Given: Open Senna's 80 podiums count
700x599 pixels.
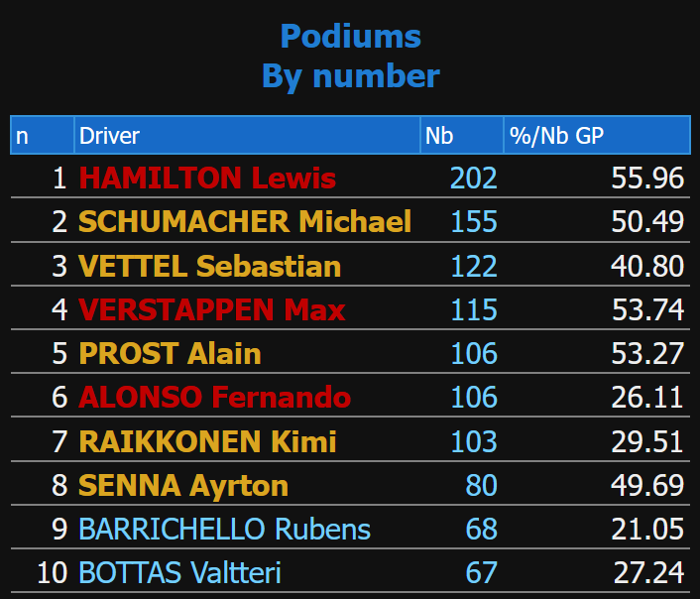Looking at the screenshot, I should 481,486.
